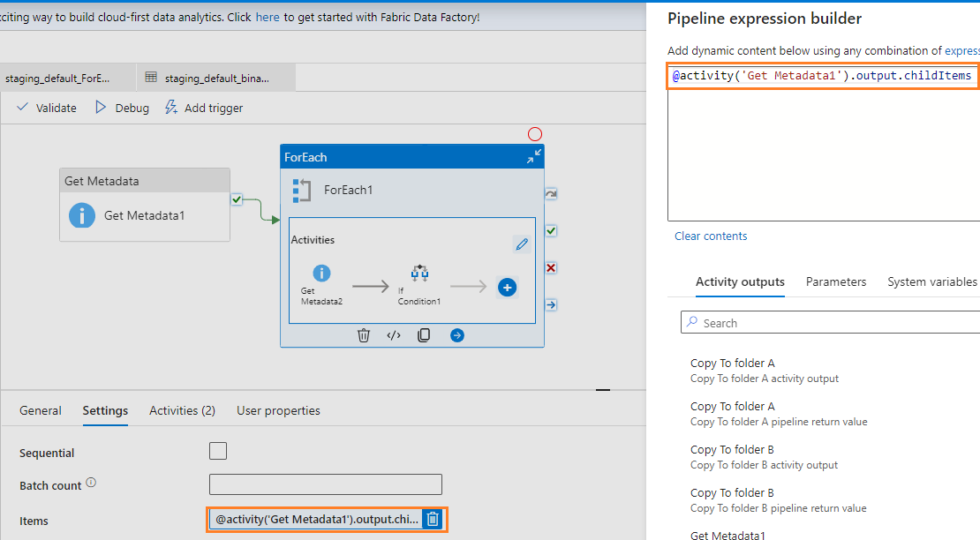The height and width of the screenshot is (540, 980).
Task: Click the ForEach1 activity name text
Action: pyautogui.click(x=348, y=190)
